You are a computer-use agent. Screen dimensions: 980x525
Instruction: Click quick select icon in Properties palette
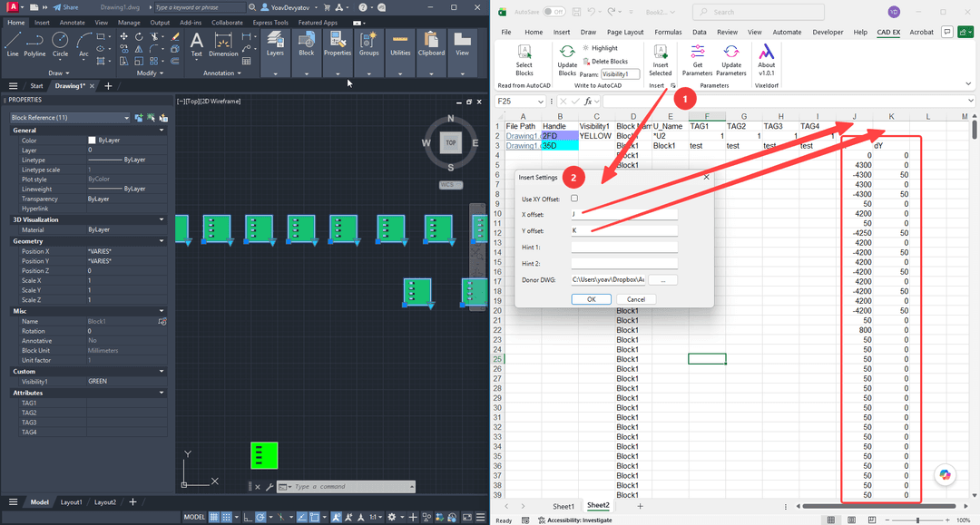163,117
